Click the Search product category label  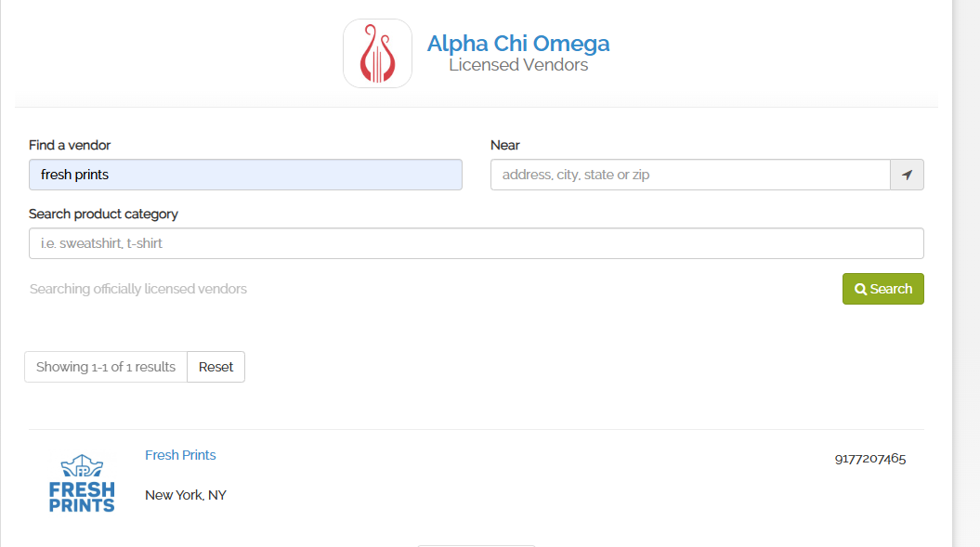coord(103,214)
